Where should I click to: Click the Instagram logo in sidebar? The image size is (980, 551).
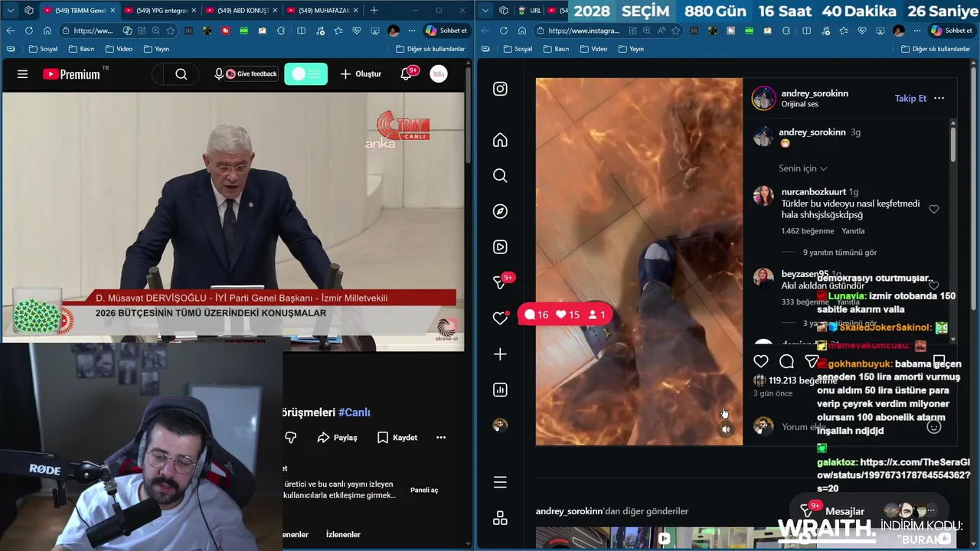(500, 89)
